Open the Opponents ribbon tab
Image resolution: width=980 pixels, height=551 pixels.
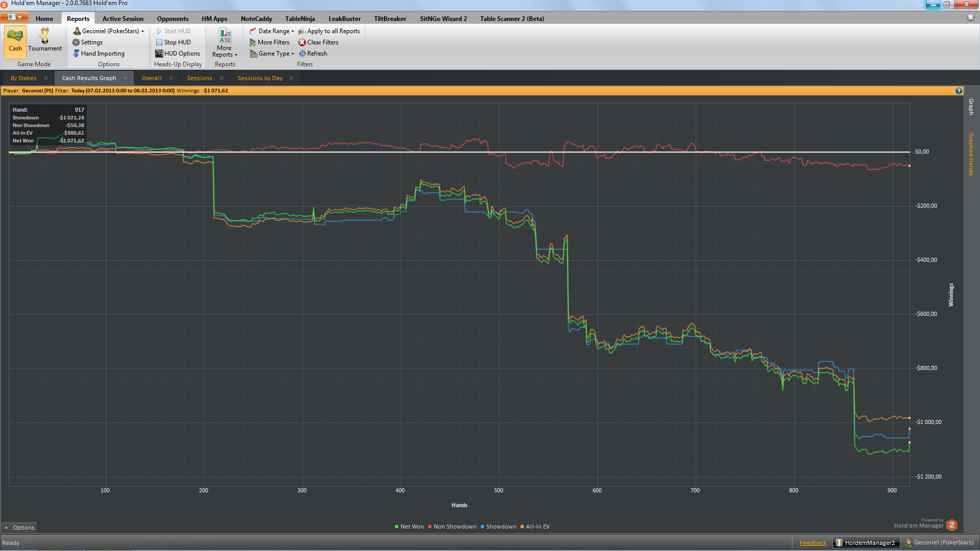[173, 19]
